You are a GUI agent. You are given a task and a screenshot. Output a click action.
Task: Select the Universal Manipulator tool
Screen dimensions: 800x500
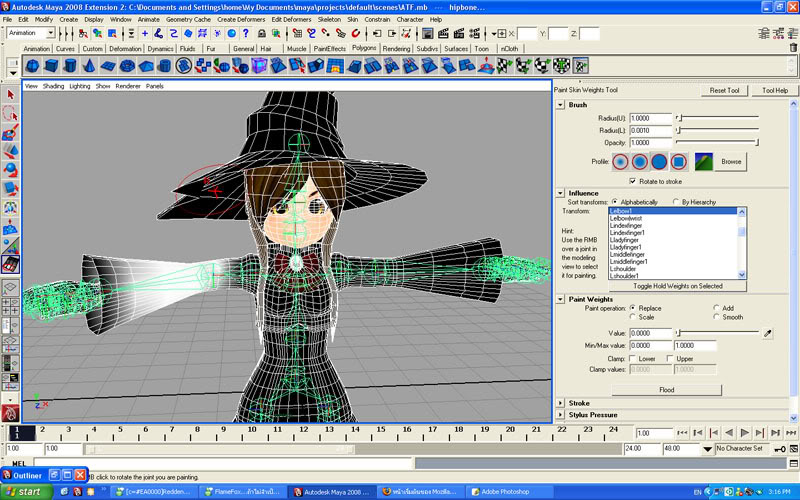click(10, 208)
